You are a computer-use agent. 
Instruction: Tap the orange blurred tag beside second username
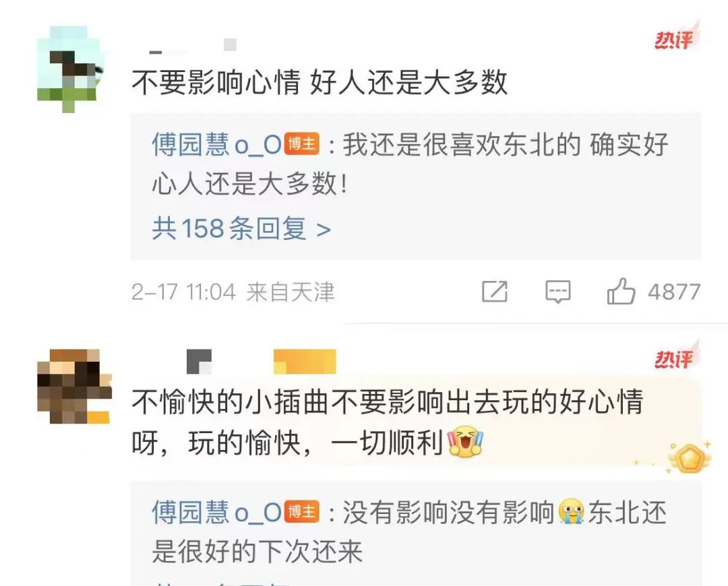(305, 362)
